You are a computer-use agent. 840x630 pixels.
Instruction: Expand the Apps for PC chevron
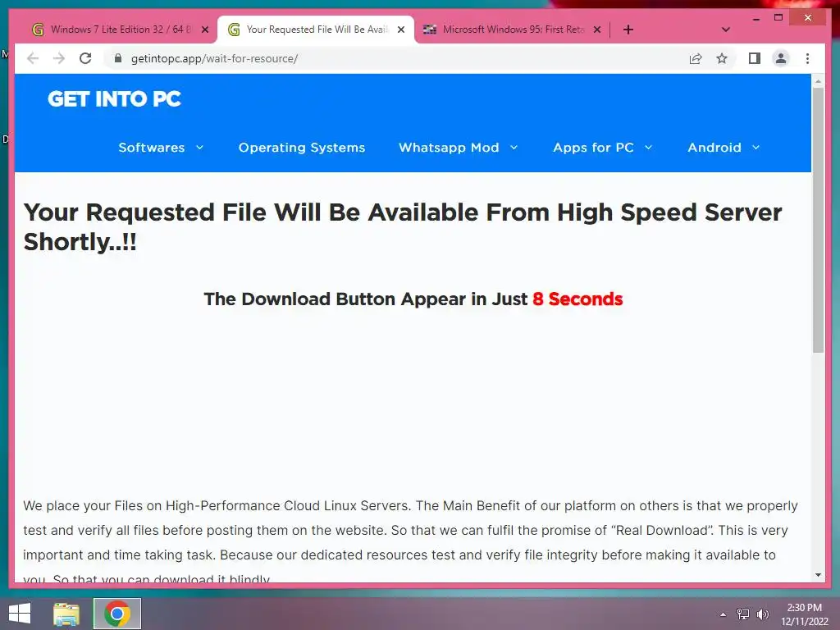pyautogui.click(x=648, y=148)
